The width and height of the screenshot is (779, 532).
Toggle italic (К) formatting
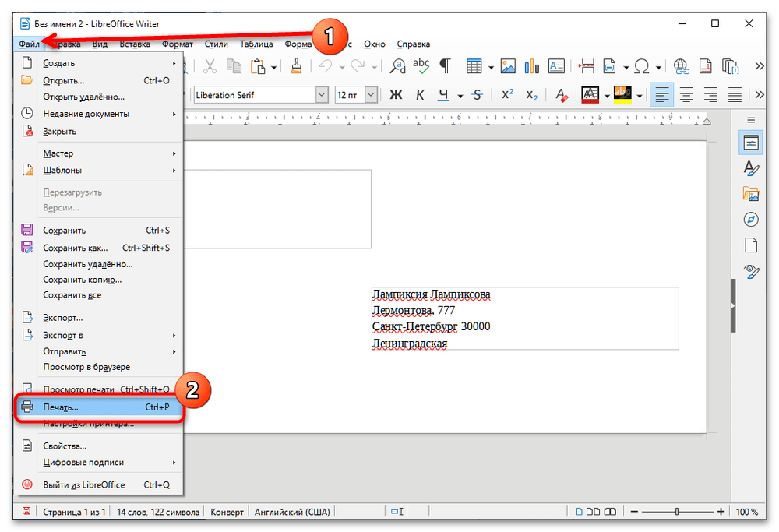420,95
